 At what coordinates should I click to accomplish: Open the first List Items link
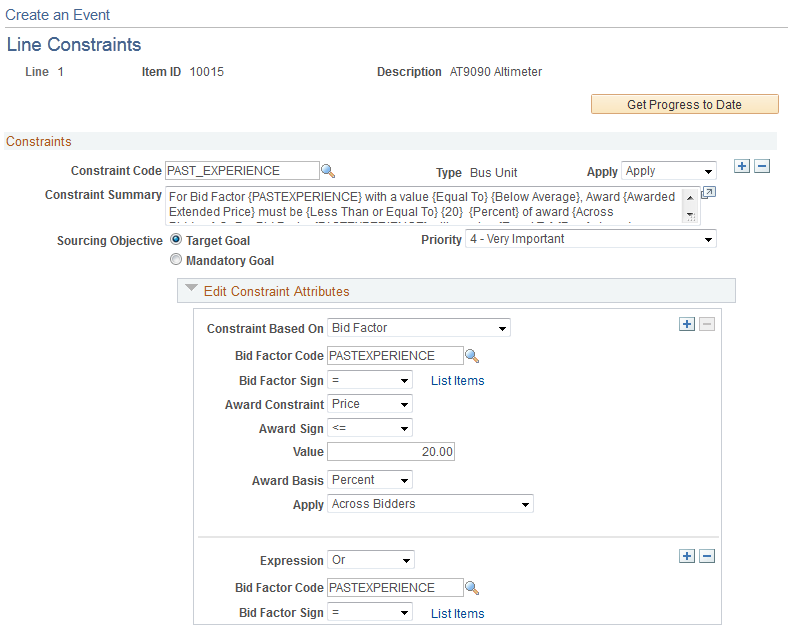[457, 381]
